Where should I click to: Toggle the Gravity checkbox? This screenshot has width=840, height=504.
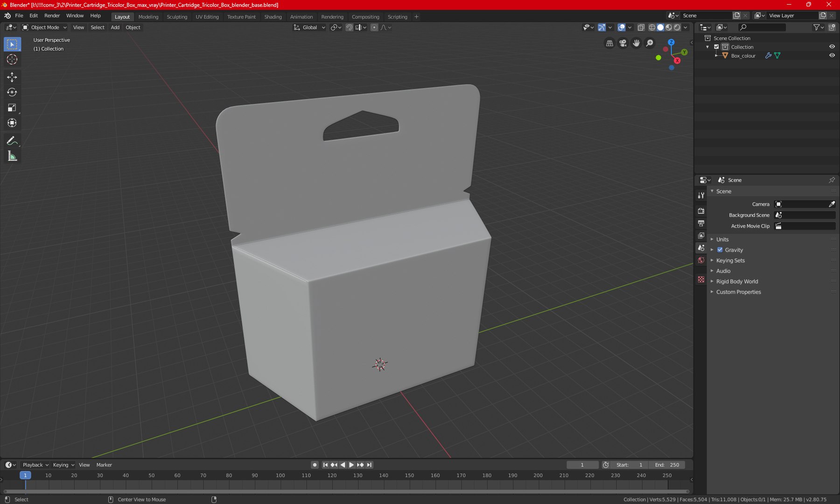click(720, 250)
